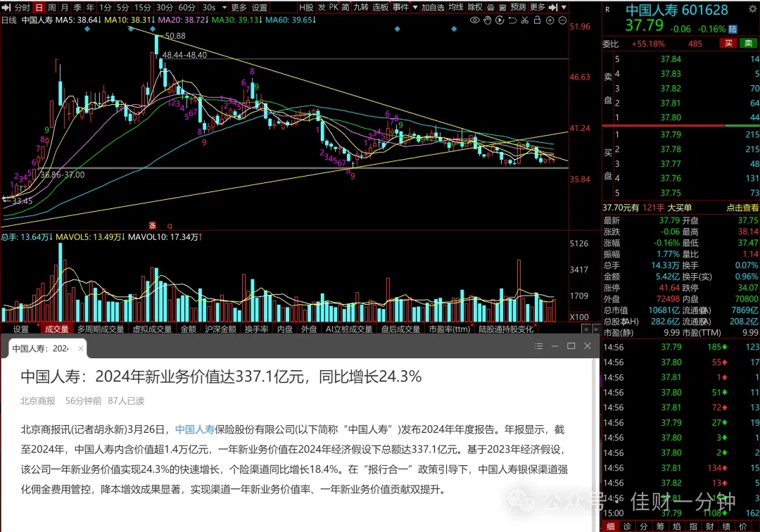Toggle 均线 moving average lines
Viewport: 760px width, 532px height.
456,7
